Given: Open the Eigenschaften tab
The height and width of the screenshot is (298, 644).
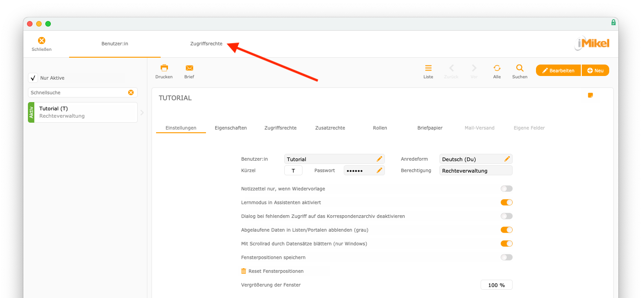Looking at the screenshot, I should (x=231, y=128).
